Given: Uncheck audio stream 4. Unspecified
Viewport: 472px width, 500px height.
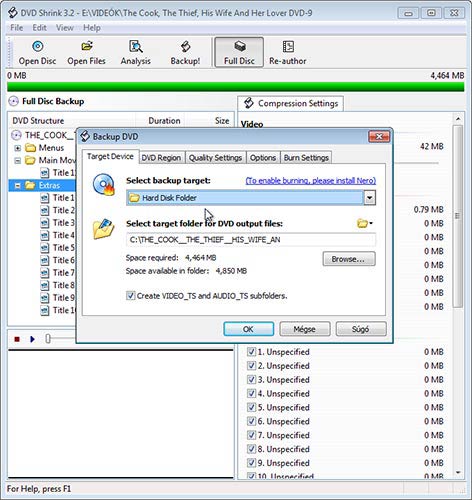Looking at the screenshot, I should click(251, 393).
